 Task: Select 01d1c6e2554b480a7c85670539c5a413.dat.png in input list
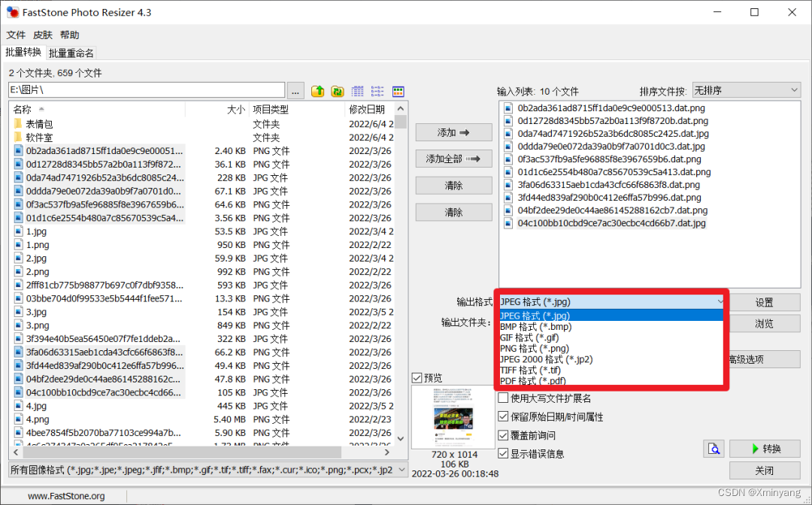[614, 172]
